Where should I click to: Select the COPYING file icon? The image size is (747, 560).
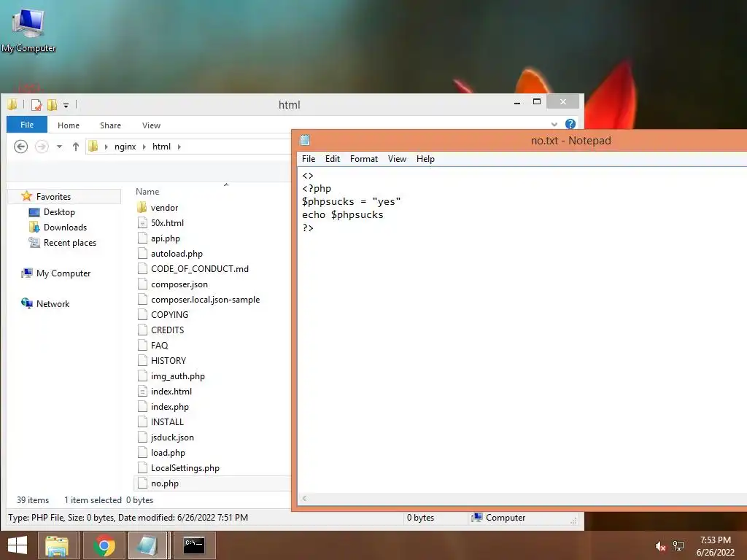point(142,315)
